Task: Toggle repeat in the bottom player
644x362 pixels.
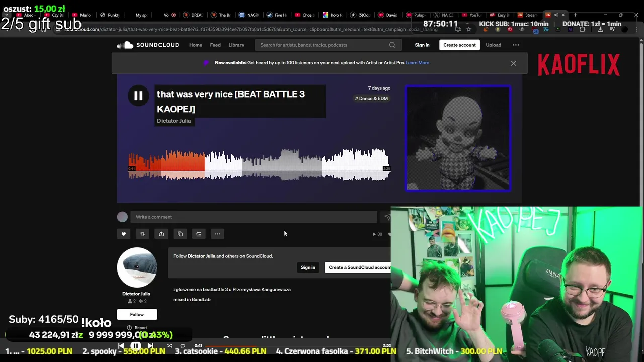Action: 183,346
